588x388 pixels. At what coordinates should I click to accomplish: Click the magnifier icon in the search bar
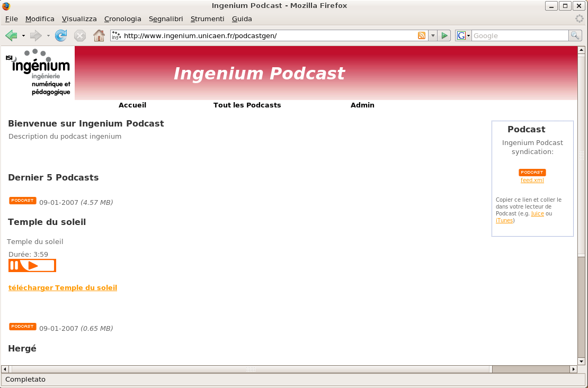click(x=575, y=35)
